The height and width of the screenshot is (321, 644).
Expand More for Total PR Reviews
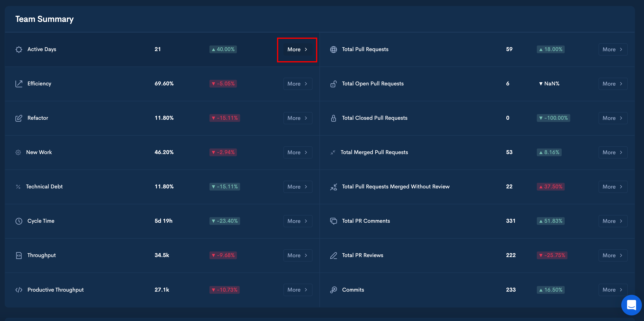(x=612, y=256)
